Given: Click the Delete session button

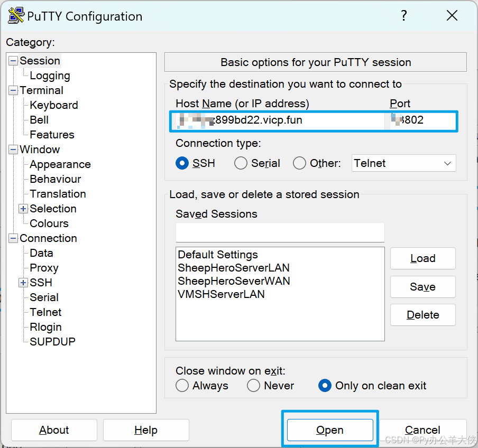Looking at the screenshot, I should point(423,315).
